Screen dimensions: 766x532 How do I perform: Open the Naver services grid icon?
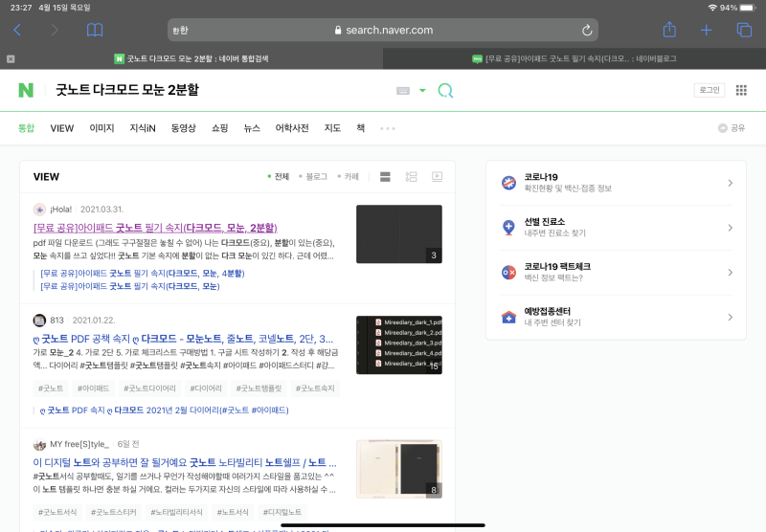[x=741, y=90]
